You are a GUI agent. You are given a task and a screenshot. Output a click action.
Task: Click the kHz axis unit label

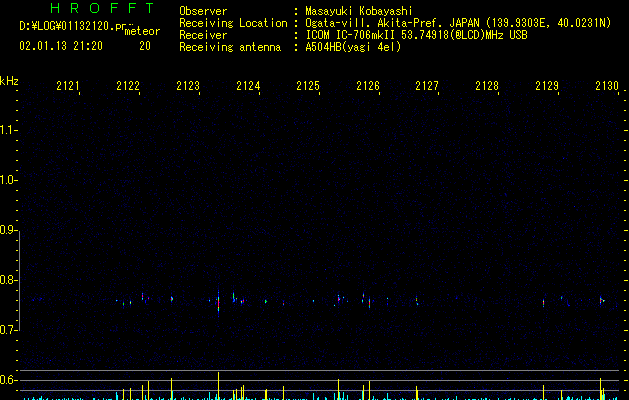tap(9, 81)
